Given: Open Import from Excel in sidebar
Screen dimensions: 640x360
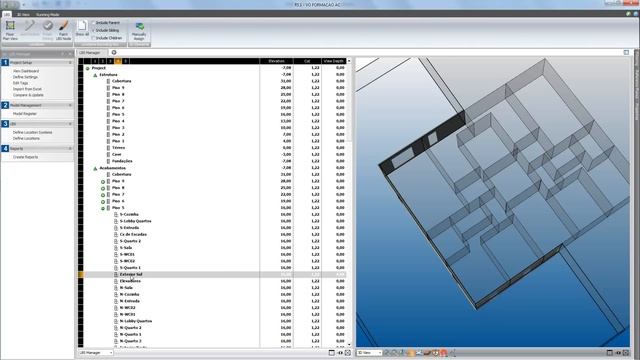Looking at the screenshot, I should click(x=27, y=89).
